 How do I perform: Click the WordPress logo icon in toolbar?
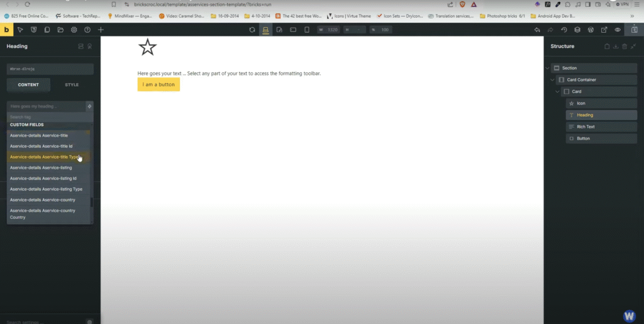pyautogui.click(x=591, y=30)
